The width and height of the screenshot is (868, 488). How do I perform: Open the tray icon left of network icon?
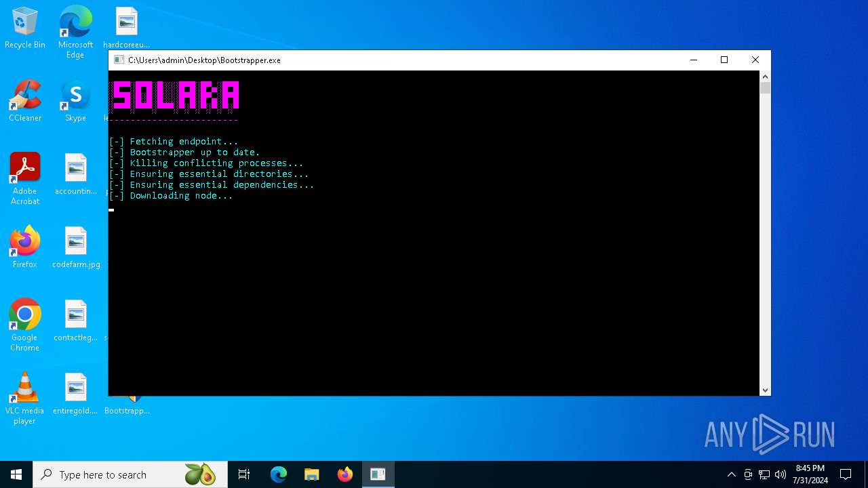point(748,474)
